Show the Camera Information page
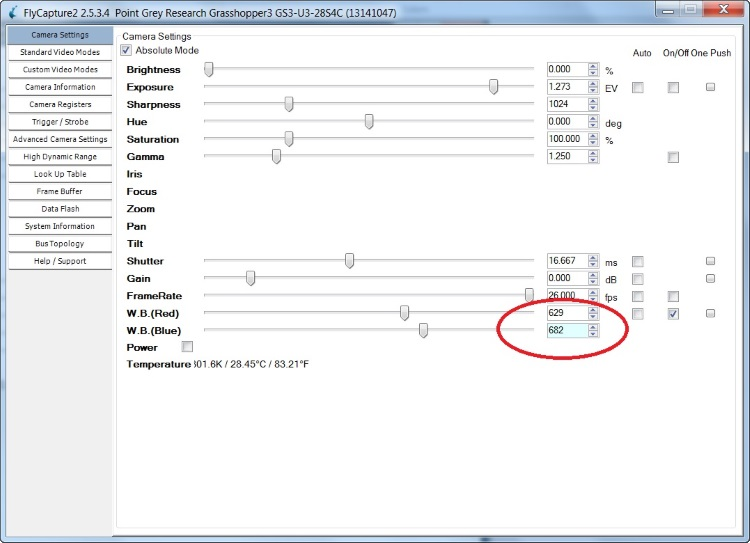The image size is (750, 543). tap(60, 87)
